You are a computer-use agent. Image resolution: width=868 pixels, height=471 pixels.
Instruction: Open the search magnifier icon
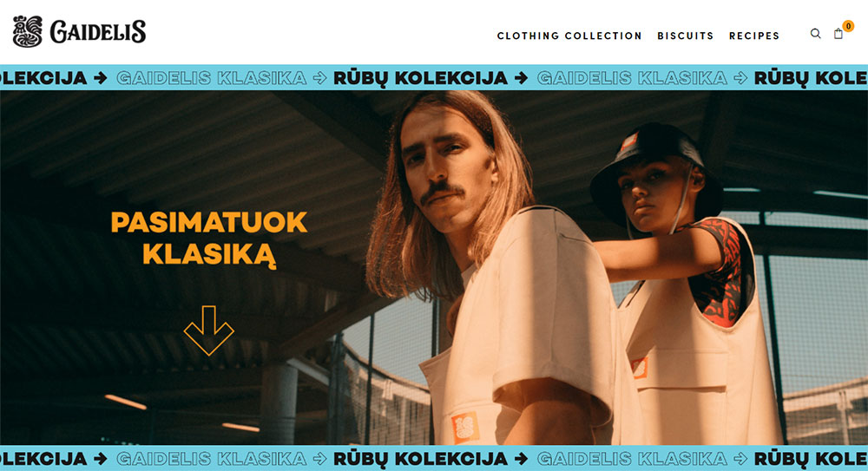point(815,34)
